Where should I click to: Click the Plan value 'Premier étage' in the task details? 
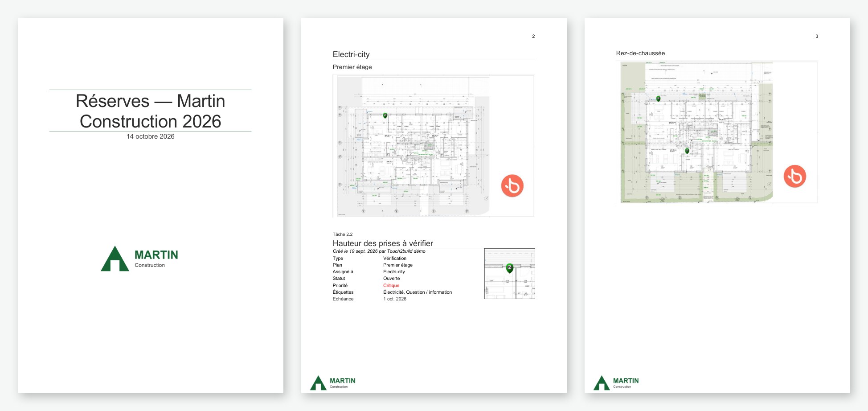[x=398, y=265]
